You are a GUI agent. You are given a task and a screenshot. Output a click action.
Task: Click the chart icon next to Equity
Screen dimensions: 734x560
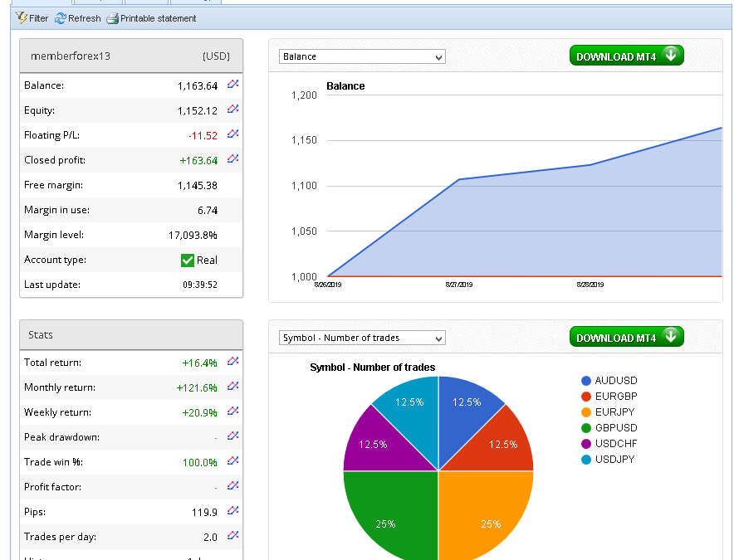coord(233,110)
